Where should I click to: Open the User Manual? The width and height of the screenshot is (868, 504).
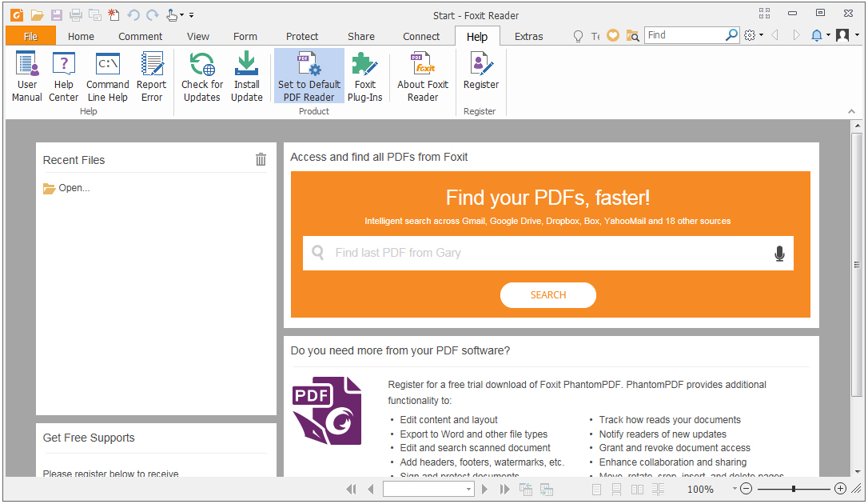pos(27,77)
